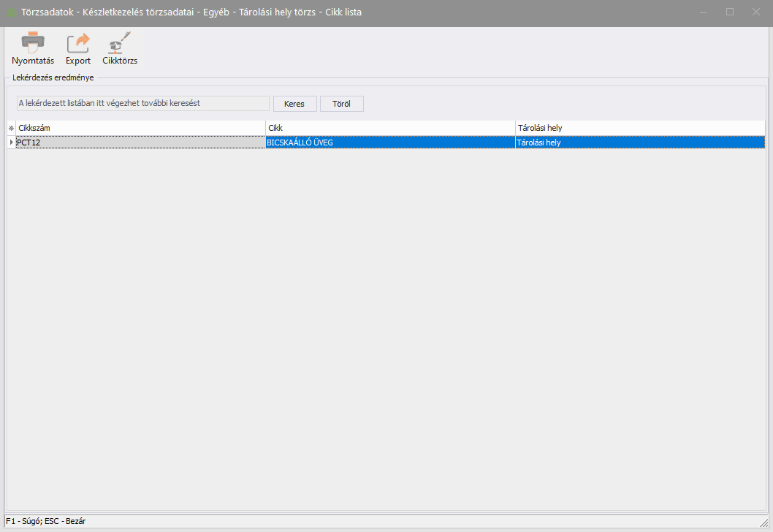Select the row indicator arrow beside PCT12
Screen dimensions: 773x532
tap(11, 142)
